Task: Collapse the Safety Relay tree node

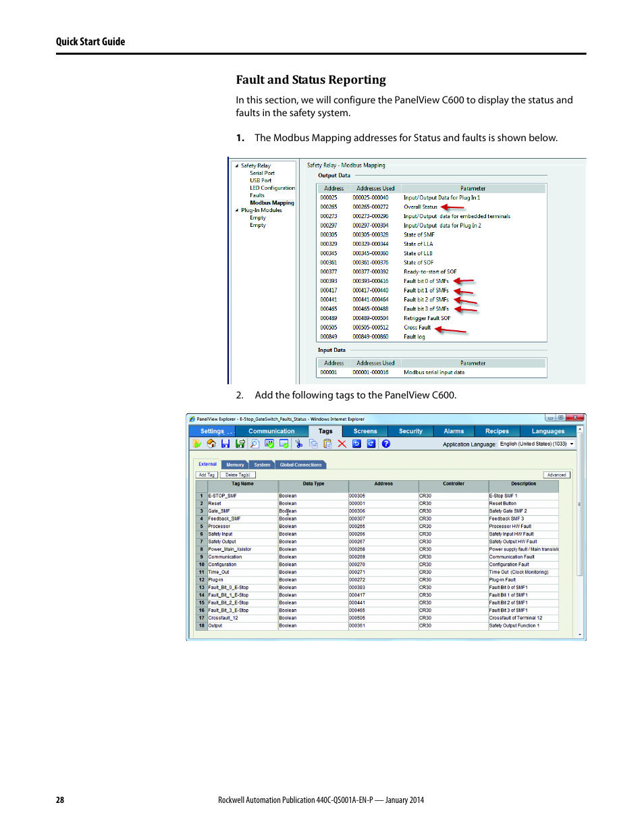Action: (x=237, y=165)
